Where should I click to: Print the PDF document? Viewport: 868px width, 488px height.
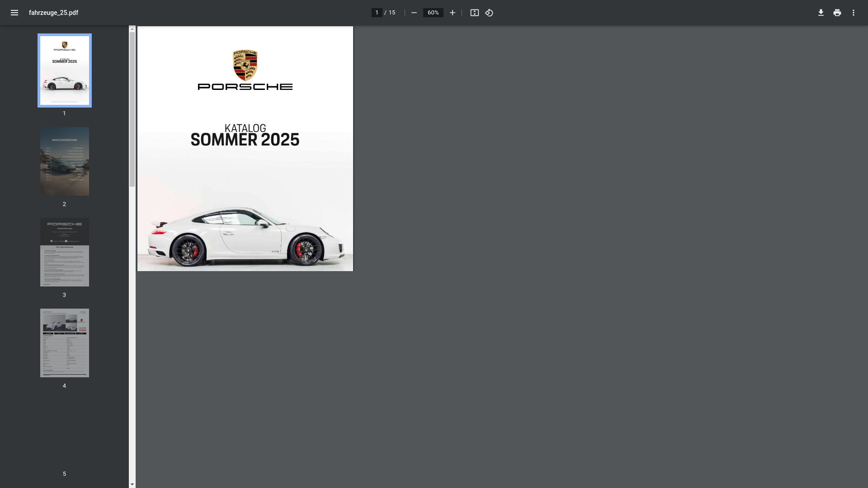click(x=837, y=13)
